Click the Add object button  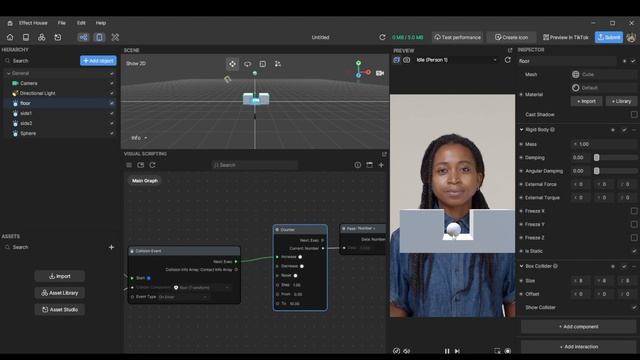click(98, 61)
